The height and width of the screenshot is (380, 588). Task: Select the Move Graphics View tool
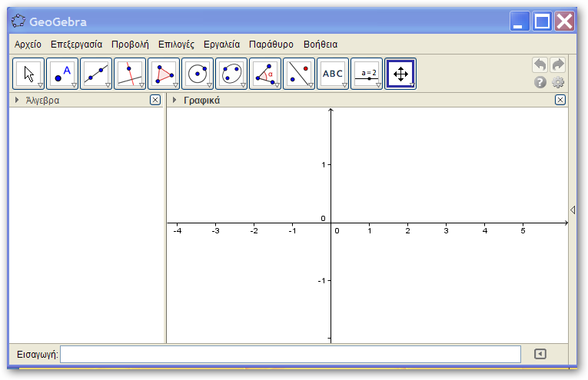point(400,74)
